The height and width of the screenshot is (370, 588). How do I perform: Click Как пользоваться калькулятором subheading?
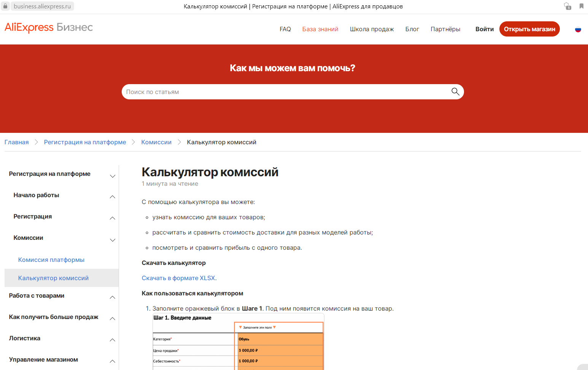(192, 293)
